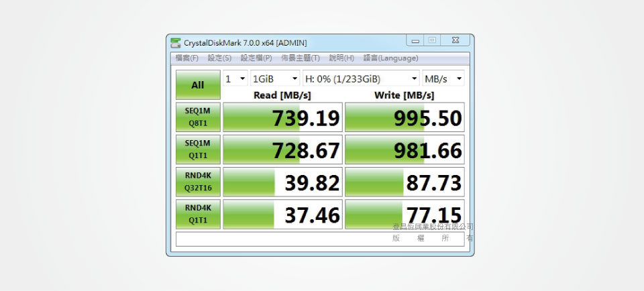Open the 檔案(F) menu
The width and height of the screenshot is (644, 291).
[187, 58]
